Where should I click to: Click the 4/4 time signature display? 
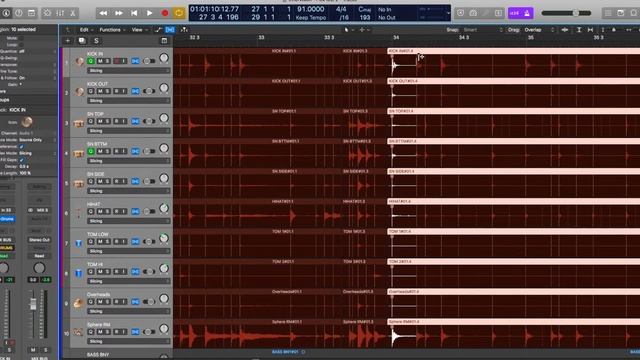click(x=341, y=9)
